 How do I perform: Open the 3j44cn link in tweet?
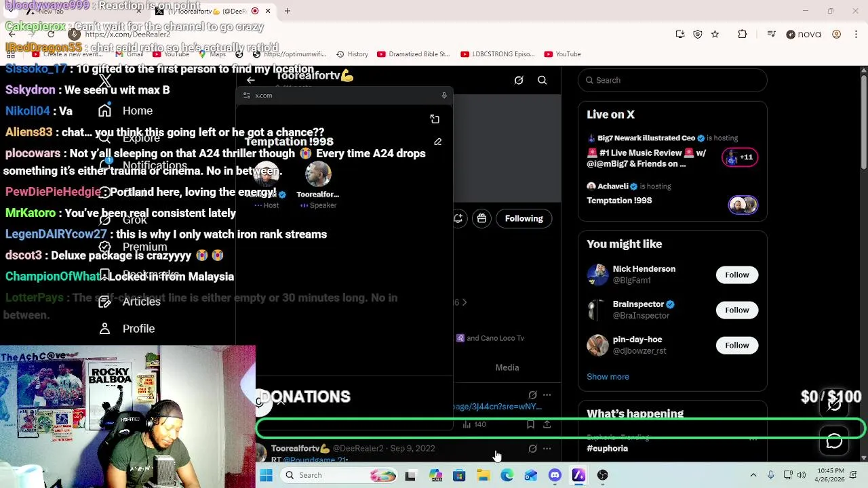(498, 407)
